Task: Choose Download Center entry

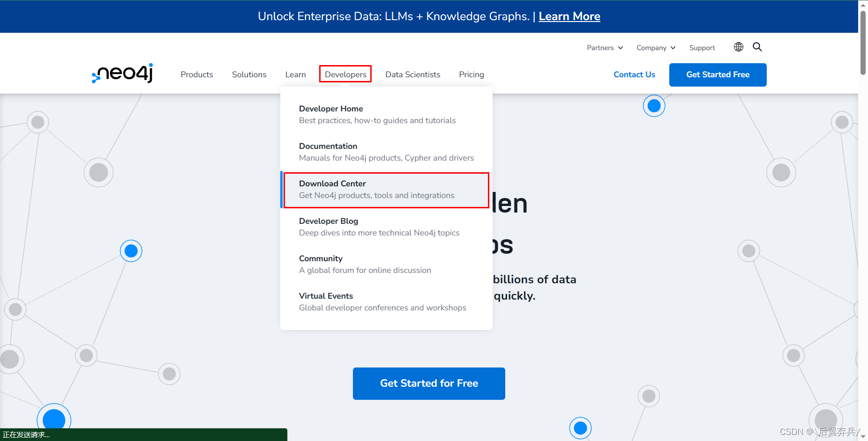Action: click(x=386, y=190)
